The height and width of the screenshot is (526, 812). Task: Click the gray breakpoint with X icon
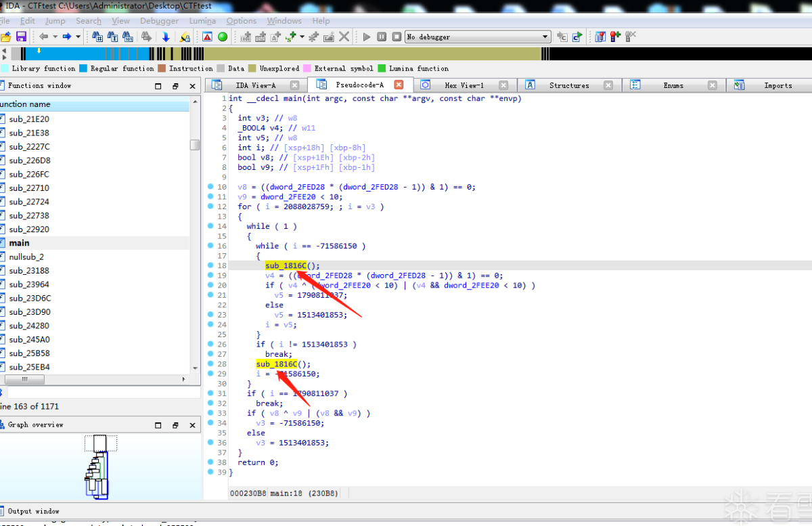point(631,37)
